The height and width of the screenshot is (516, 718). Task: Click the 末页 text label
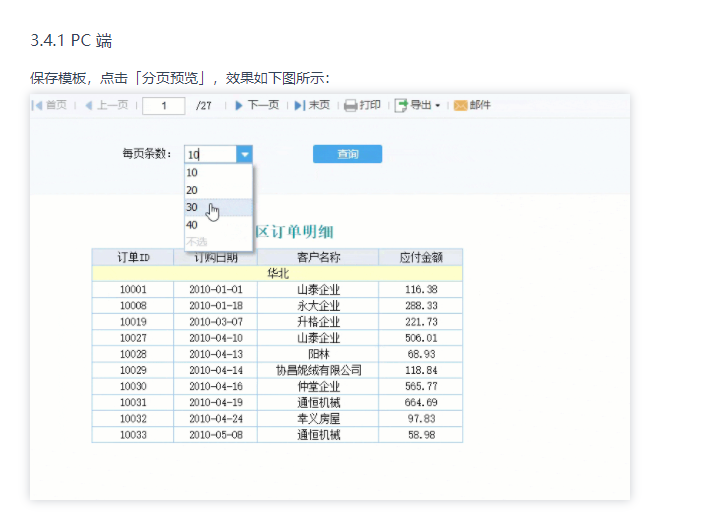[319, 105]
